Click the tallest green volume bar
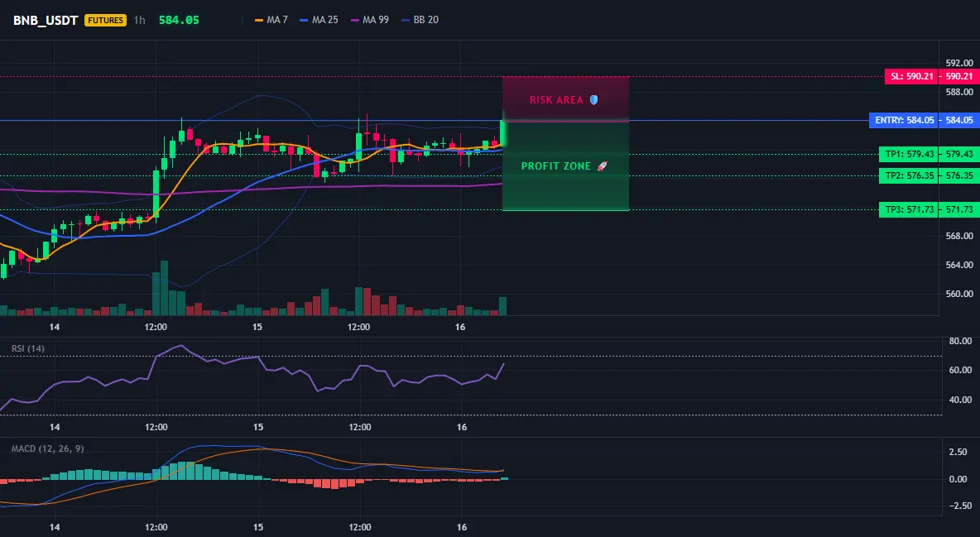980x537 pixels. [165, 288]
